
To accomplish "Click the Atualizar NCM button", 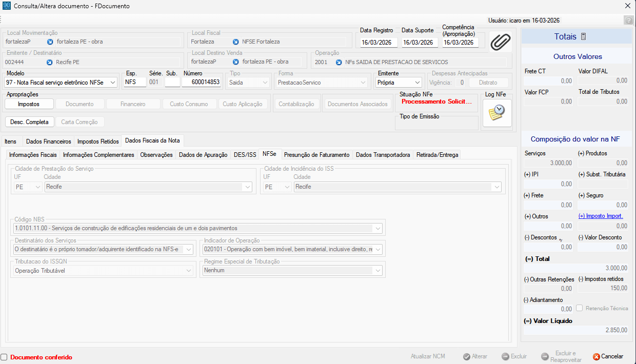I will tap(428, 356).
